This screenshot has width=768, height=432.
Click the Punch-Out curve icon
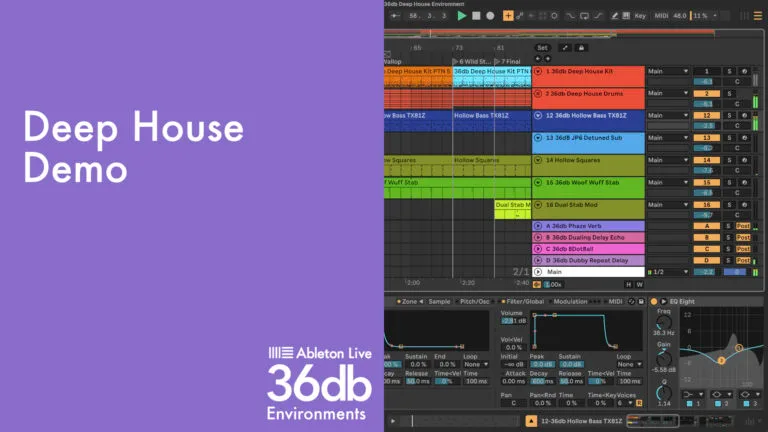(599, 16)
